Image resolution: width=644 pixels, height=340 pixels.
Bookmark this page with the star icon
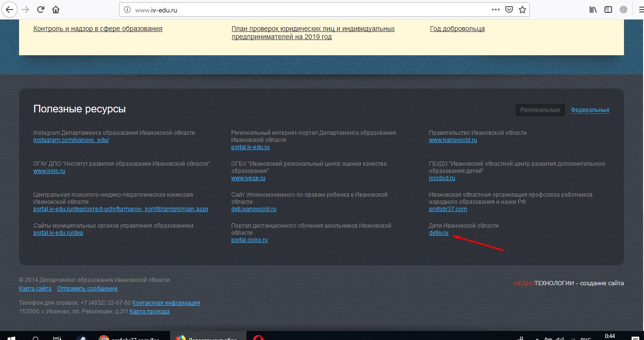pyautogui.click(x=522, y=10)
